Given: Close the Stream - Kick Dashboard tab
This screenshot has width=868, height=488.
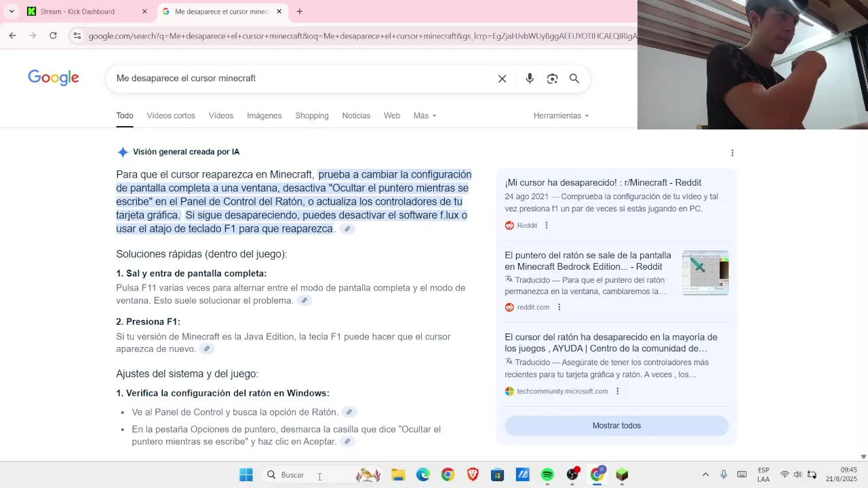Looking at the screenshot, I should (144, 12).
